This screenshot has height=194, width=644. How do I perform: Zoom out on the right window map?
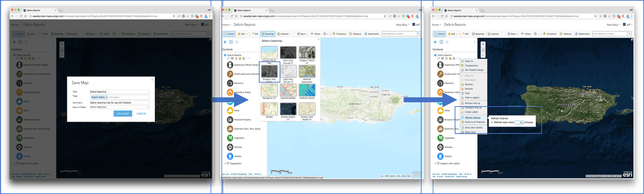click(x=483, y=55)
